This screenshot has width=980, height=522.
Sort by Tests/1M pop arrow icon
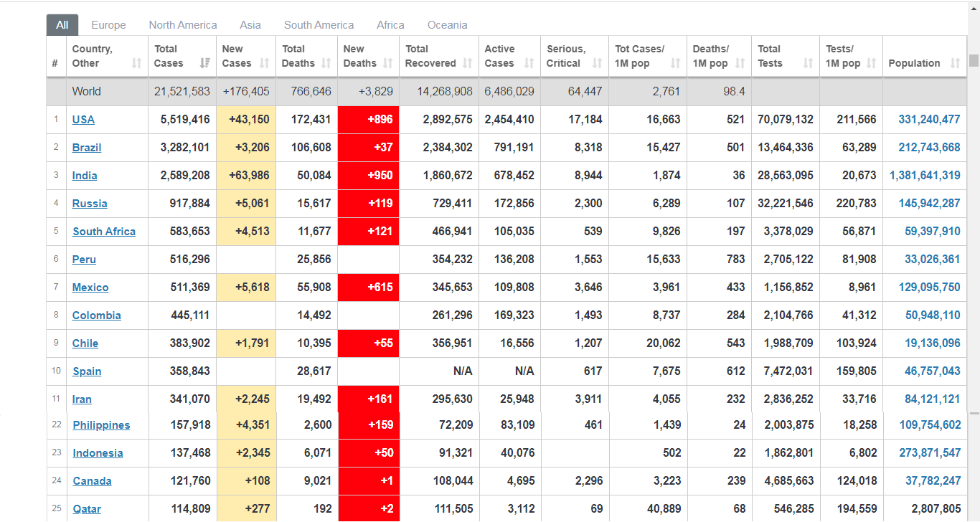pyautogui.click(x=872, y=63)
